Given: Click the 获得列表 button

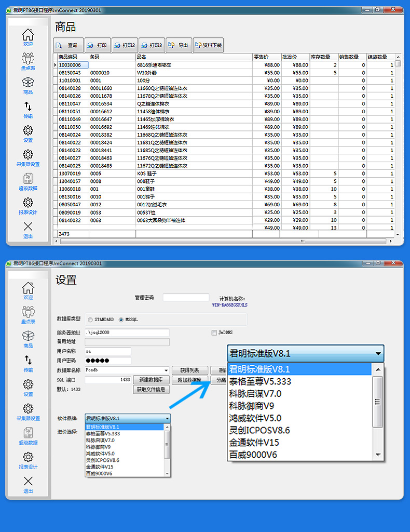Looking at the screenshot, I should tap(189, 370).
